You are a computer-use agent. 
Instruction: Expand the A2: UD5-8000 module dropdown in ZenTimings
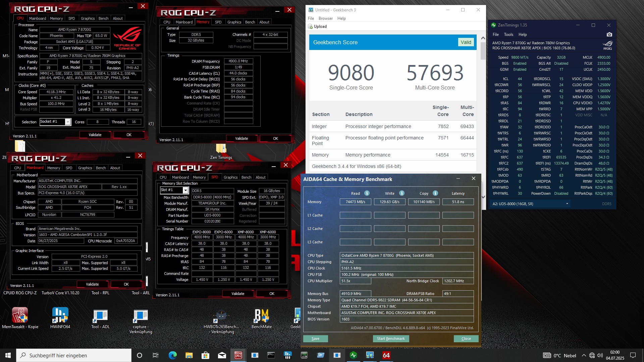coord(567,204)
